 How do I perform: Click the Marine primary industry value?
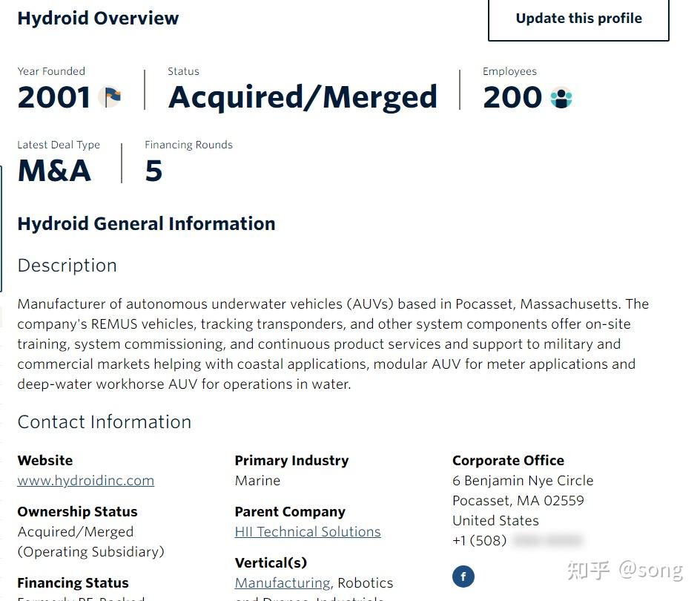(257, 481)
